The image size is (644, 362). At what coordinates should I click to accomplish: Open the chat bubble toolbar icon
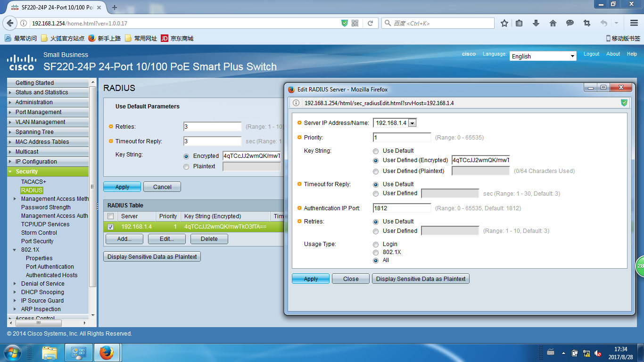(x=570, y=23)
